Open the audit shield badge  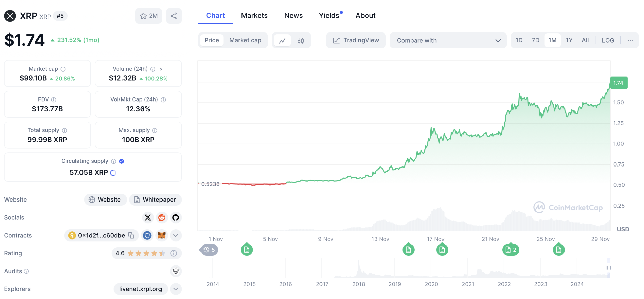point(176,271)
